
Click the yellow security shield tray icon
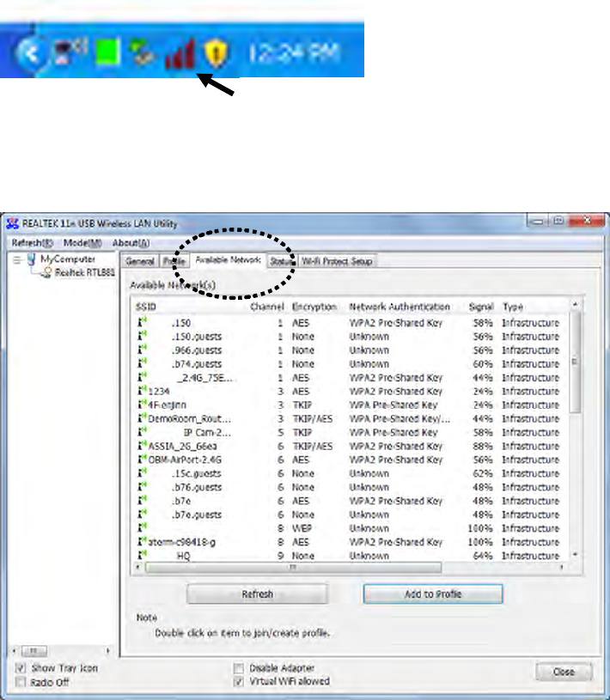coord(217,53)
